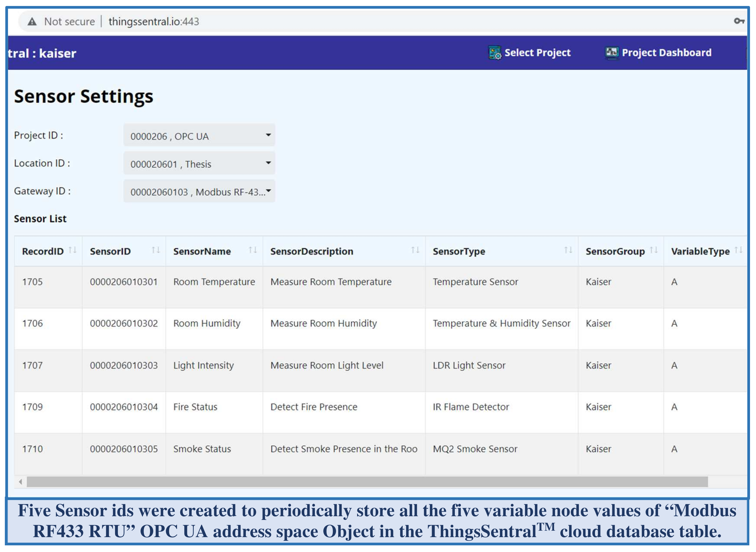The width and height of the screenshot is (756, 552).
Task: Select the Room Temperature sensor row
Action: [x=214, y=282]
